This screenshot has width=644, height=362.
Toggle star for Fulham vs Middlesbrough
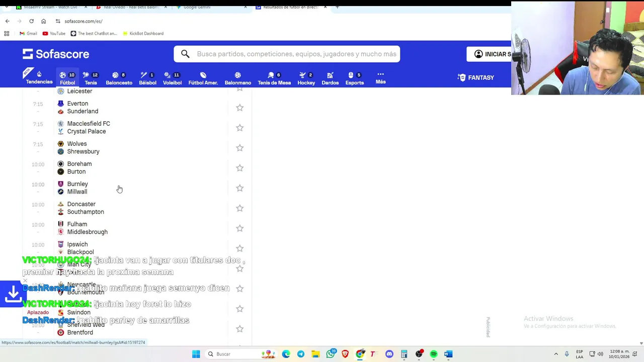[x=239, y=228]
